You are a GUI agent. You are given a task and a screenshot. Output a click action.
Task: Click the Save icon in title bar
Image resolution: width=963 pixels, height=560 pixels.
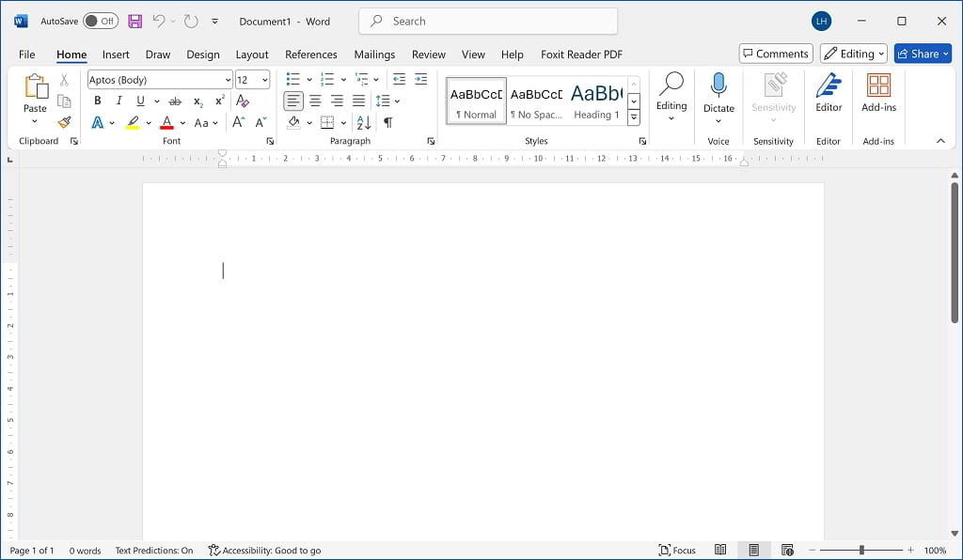coord(135,21)
